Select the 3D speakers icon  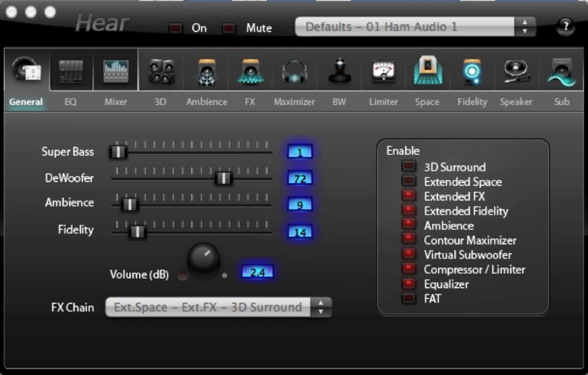(x=161, y=71)
